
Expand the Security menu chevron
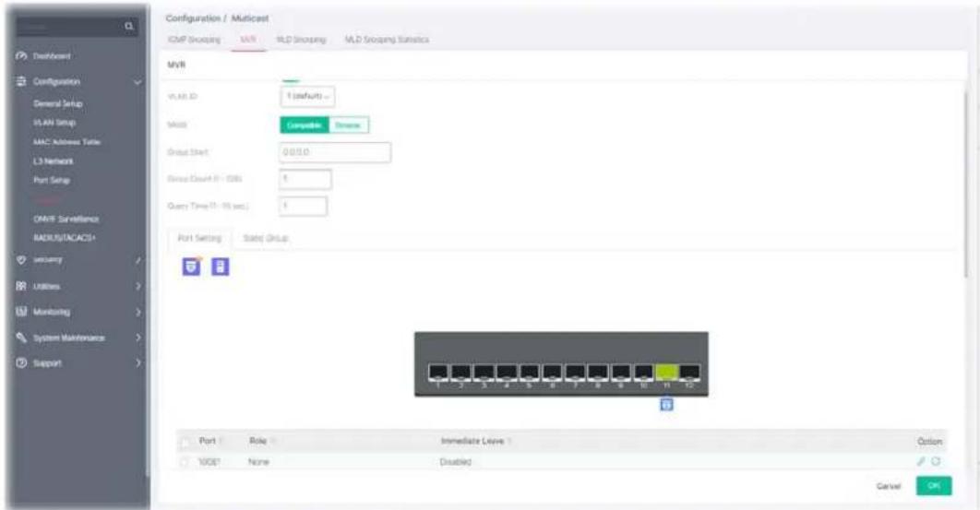(x=138, y=260)
